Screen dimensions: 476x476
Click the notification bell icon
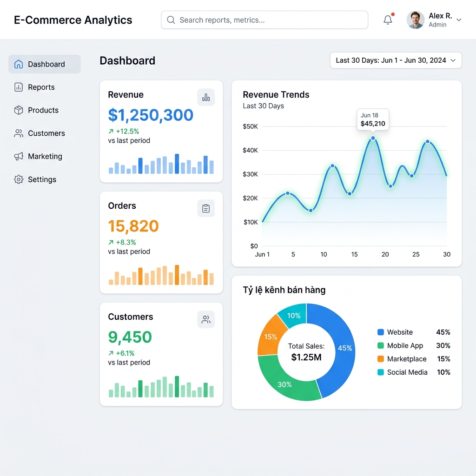pos(388,20)
